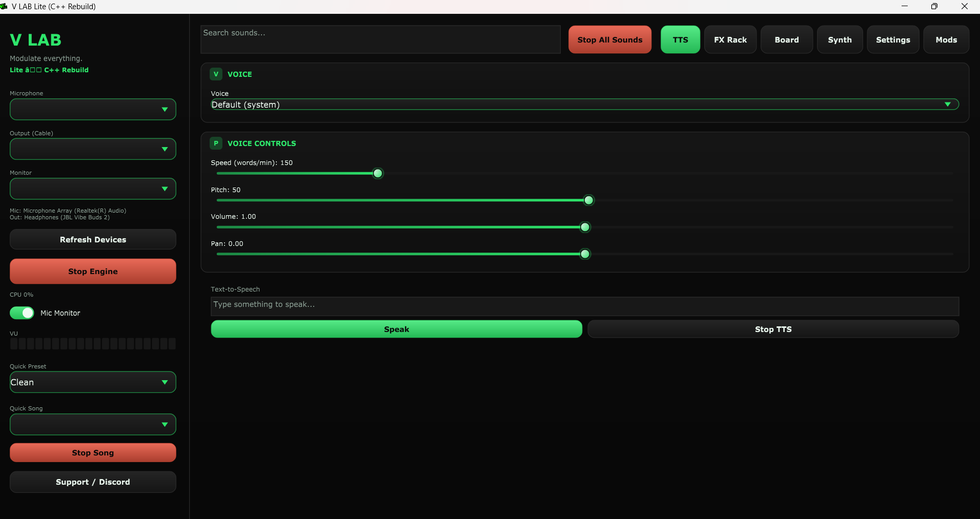Expand the Quick Preset dropdown showing Clean
Screen dimensions: 980x519
93,382
